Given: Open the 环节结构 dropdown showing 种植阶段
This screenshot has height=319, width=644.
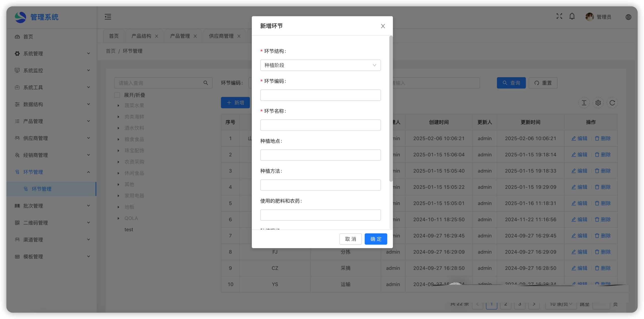Looking at the screenshot, I should click(320, 65).
